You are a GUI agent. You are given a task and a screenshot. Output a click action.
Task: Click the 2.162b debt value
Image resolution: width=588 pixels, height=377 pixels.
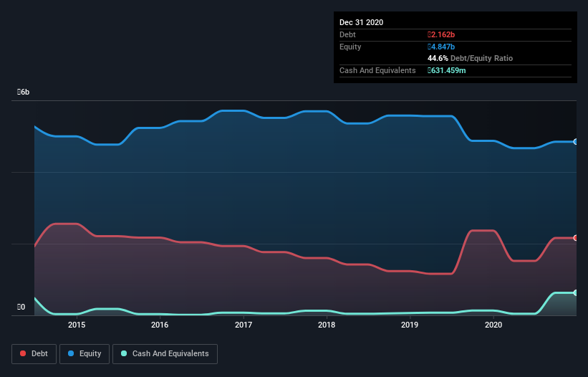coord(441,34)
